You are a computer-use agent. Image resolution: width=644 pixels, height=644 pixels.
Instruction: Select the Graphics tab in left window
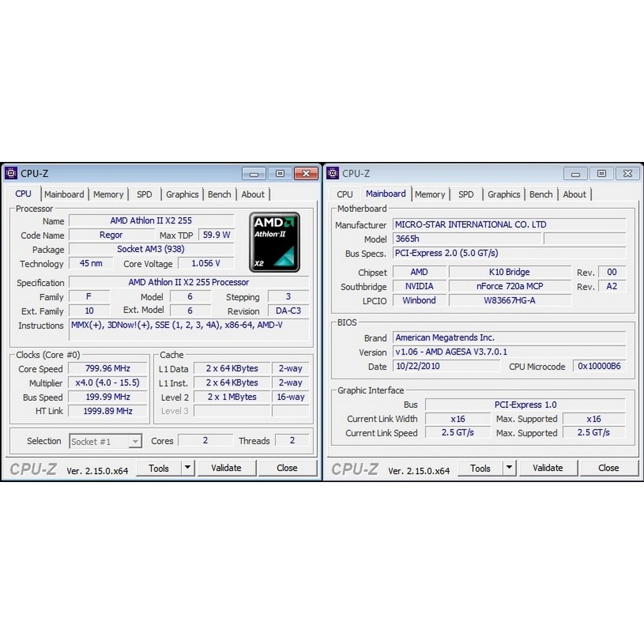[x=182, y=195]
